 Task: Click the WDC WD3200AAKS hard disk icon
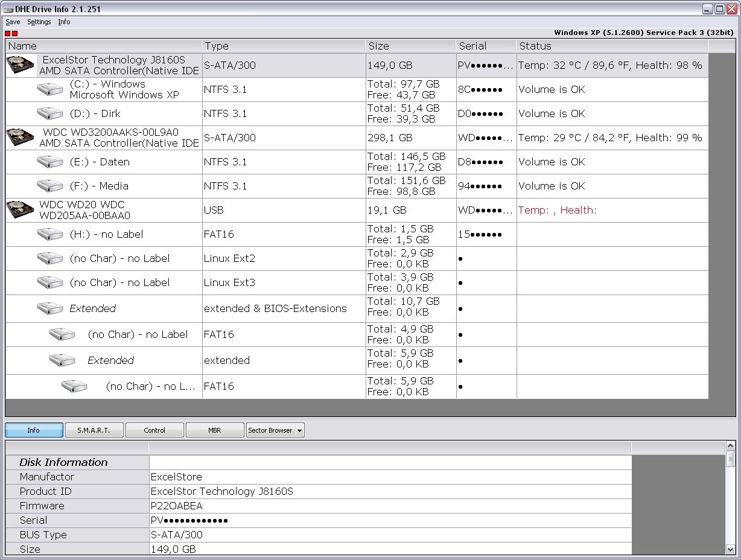click(20, 138)
